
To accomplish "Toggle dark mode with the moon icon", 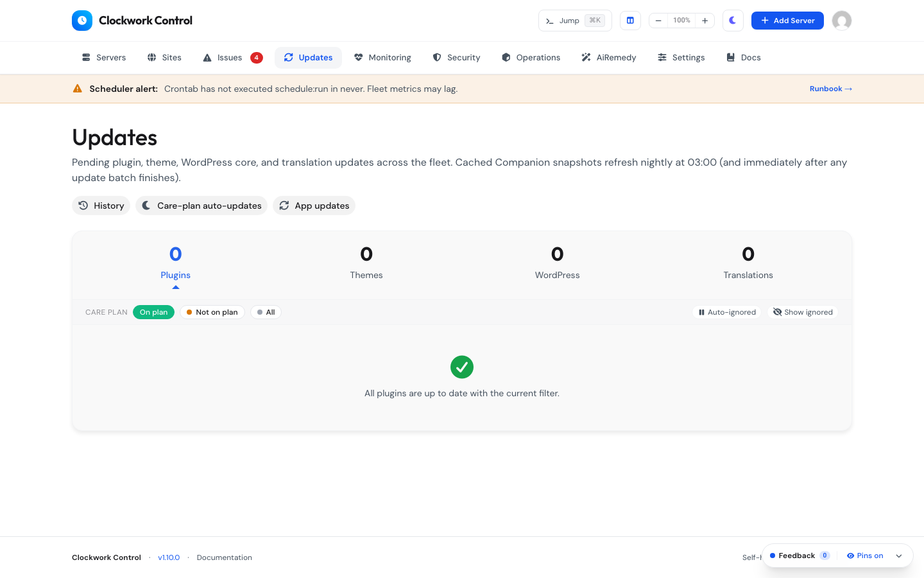I will 733,21.
